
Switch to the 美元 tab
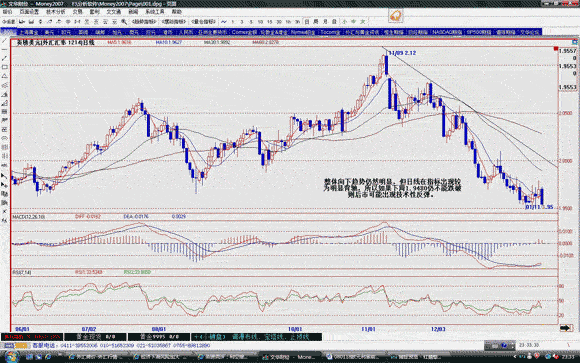click(49, 32)
